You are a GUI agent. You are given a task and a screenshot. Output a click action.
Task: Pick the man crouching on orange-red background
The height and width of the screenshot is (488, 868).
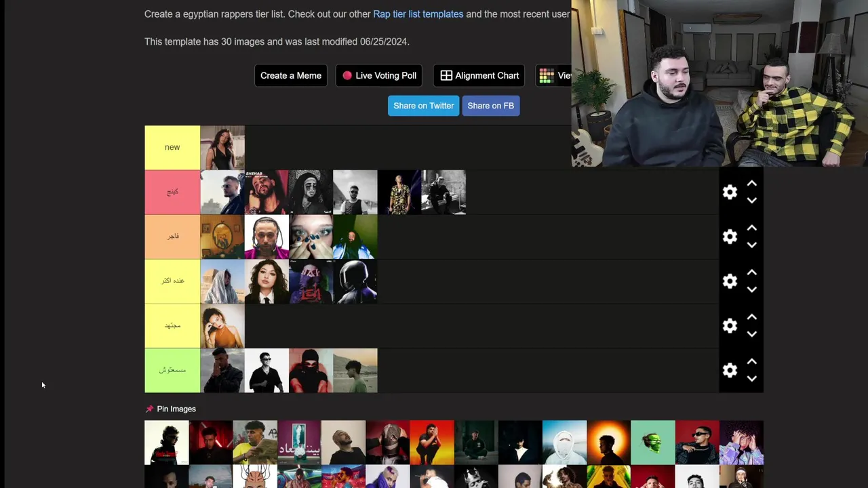pyautogui.click(x=432, y=443)
